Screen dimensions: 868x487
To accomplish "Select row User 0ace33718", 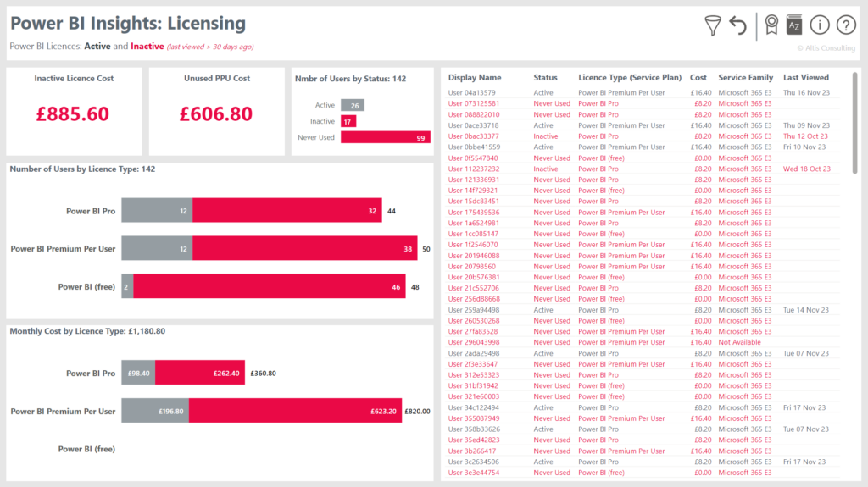I will [643, 125].
